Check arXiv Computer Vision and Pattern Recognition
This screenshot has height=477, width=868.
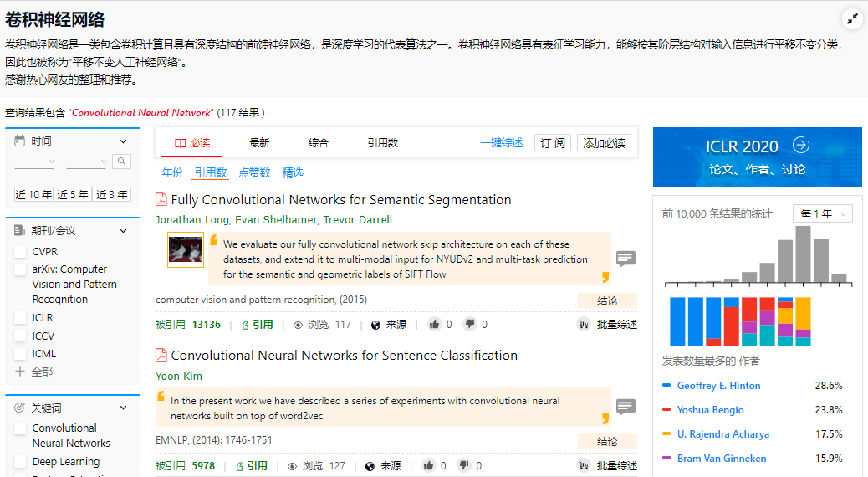(x=20, y=269)
